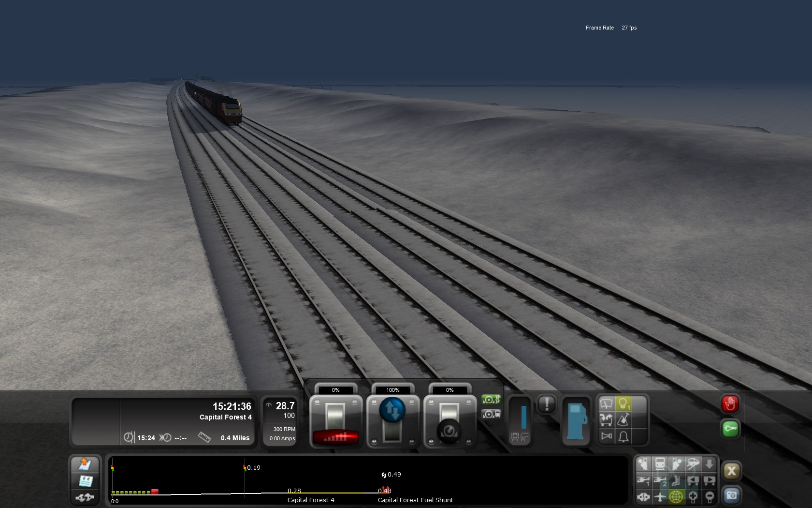
Task: Toggle the windscreen wipers button
Action: click(606, 403)
